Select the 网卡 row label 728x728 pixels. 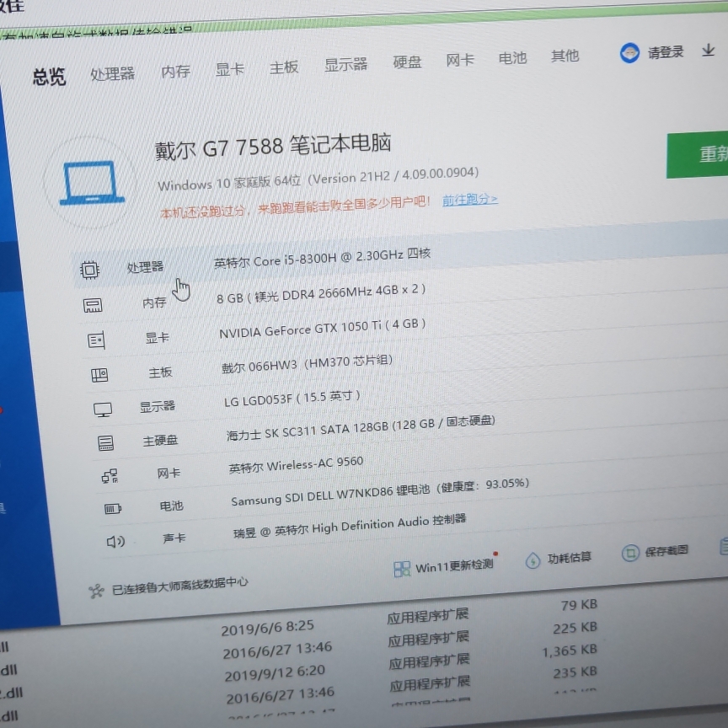tap(169, 473)
